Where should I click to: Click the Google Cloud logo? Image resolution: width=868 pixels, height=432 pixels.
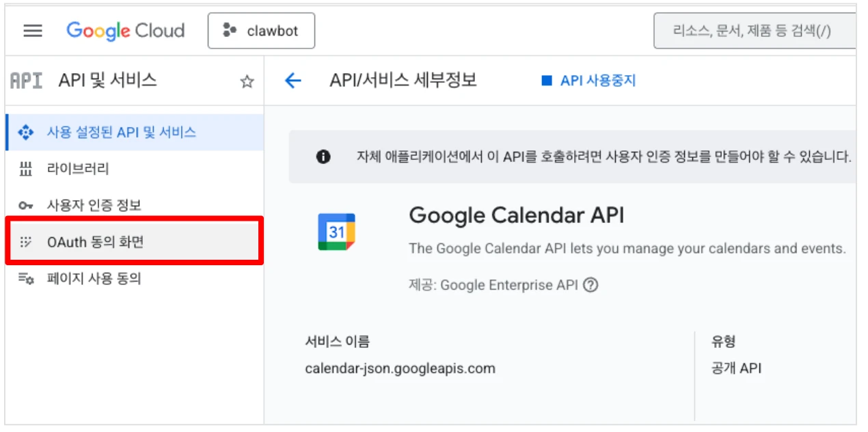126,31
